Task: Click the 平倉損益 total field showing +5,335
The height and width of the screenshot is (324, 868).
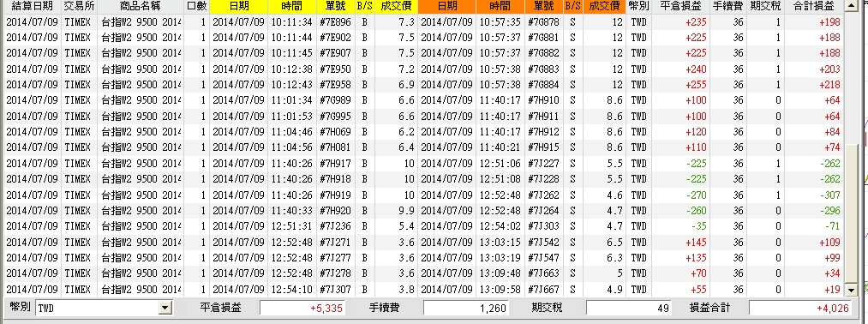Action: point(302,308)
